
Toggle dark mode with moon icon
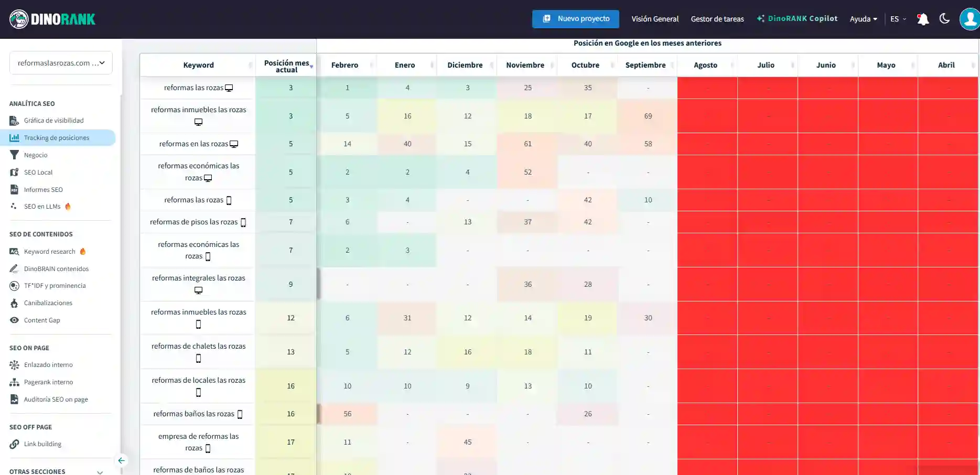click(x=944, y=19)
